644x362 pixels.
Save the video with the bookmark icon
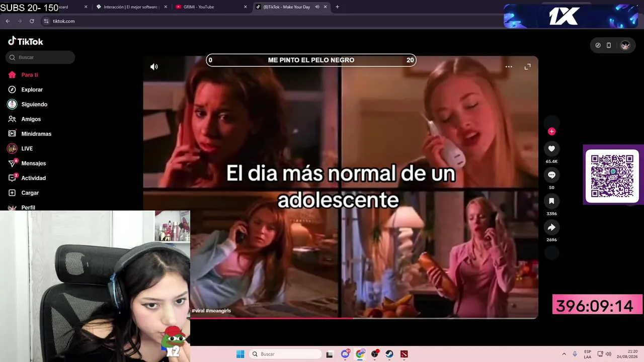tap(551, 201)
